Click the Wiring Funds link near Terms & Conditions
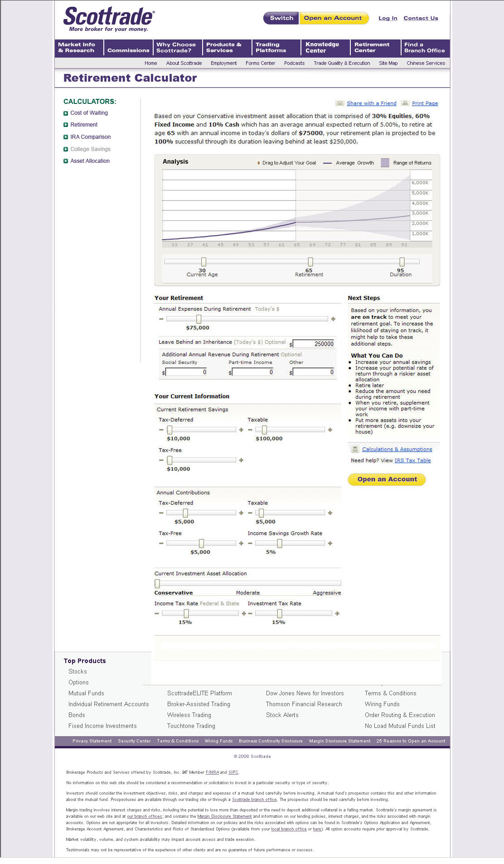Image resolution: width=504 pixels, height=864 pixels. click(382, 704)
